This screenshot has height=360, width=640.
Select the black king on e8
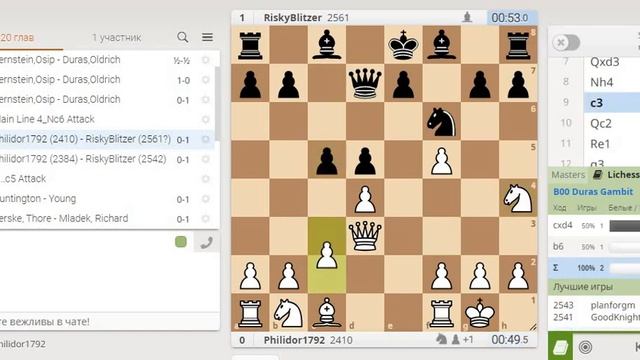point(403,45)
